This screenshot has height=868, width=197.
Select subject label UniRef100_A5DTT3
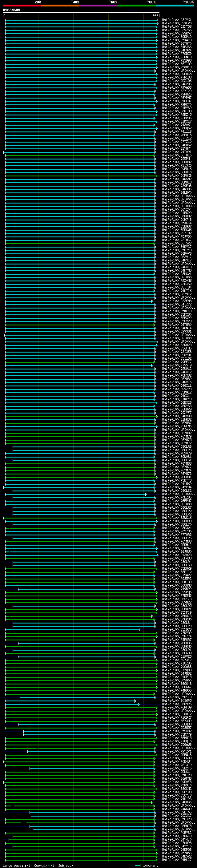pos(176,481)
